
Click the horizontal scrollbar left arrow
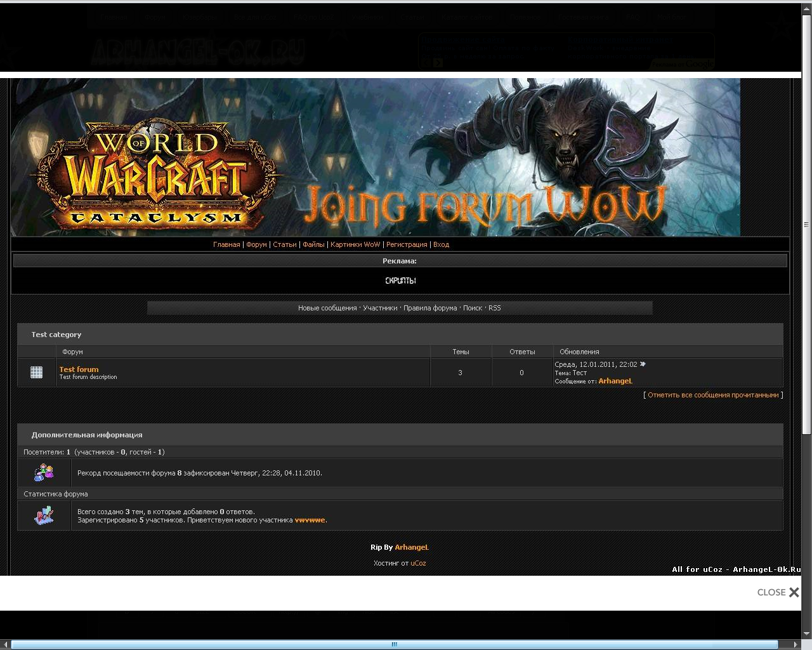5,644
